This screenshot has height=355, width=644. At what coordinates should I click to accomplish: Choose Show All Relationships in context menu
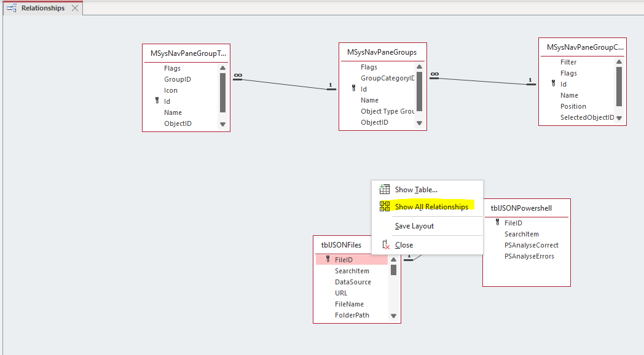coord(427,206)
